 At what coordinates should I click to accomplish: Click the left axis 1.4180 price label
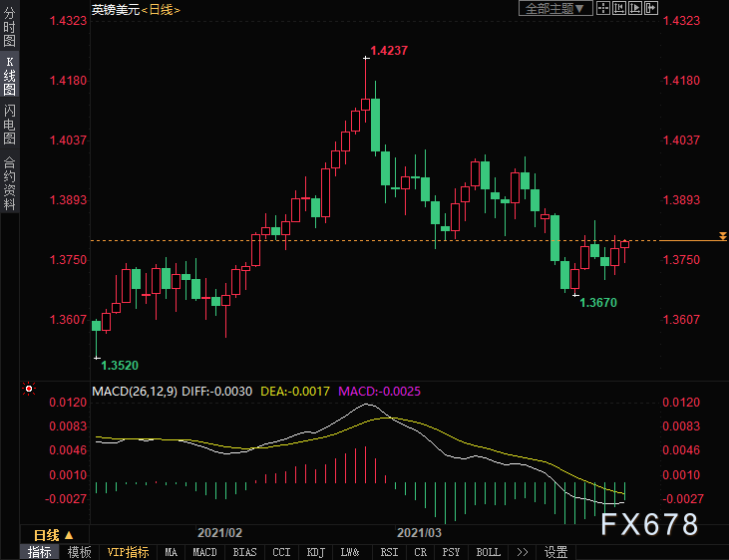(x=68, y=81)
